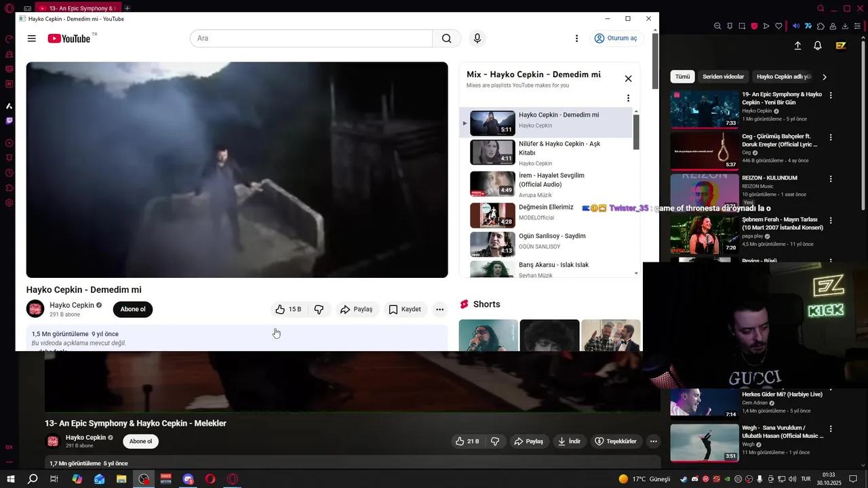This screenshot has height=488, width=868.
Task: Open Opera extensions cube icon
Action: [x=821, y=26]
